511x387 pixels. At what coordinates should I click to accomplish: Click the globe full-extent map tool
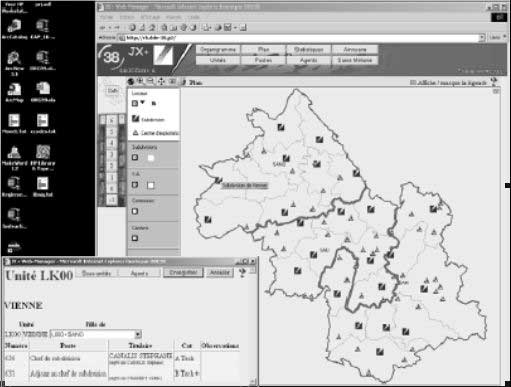click(131, 81)
